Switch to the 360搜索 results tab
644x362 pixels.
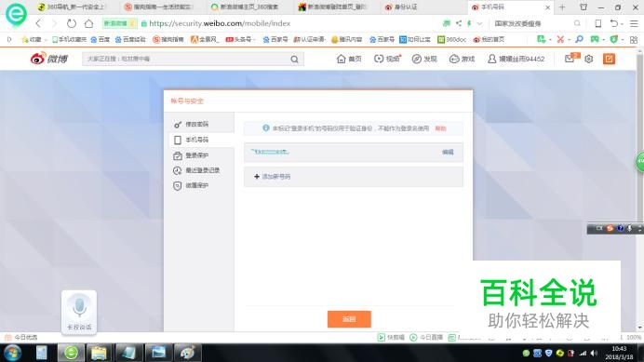click(x=246, y=7)
